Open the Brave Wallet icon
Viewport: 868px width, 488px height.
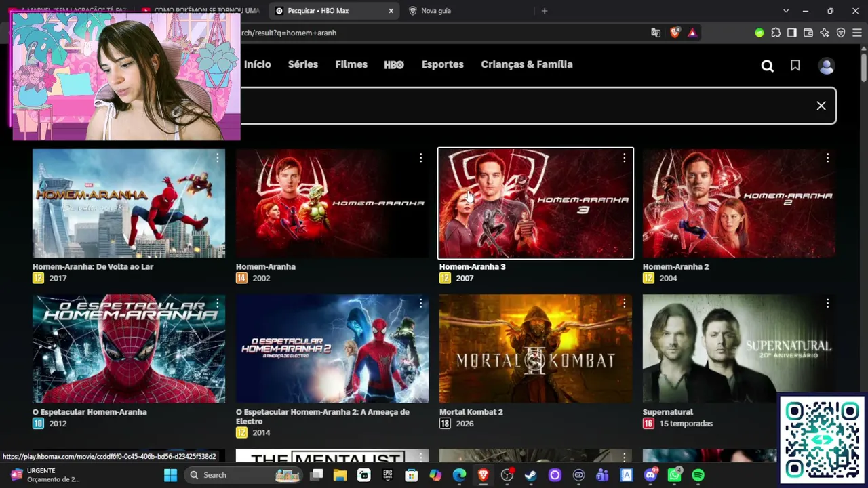pyautogui.click(x=808, y=33)
